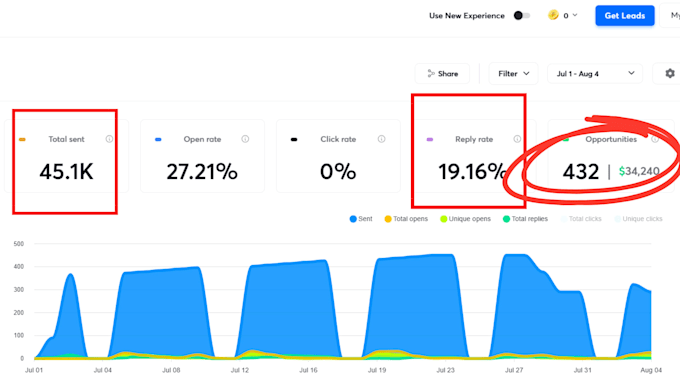Image resolution: width=680 pixels, height=383 pixels.
Task: Click the settings gear icon
Action: [x=670, y=74]
